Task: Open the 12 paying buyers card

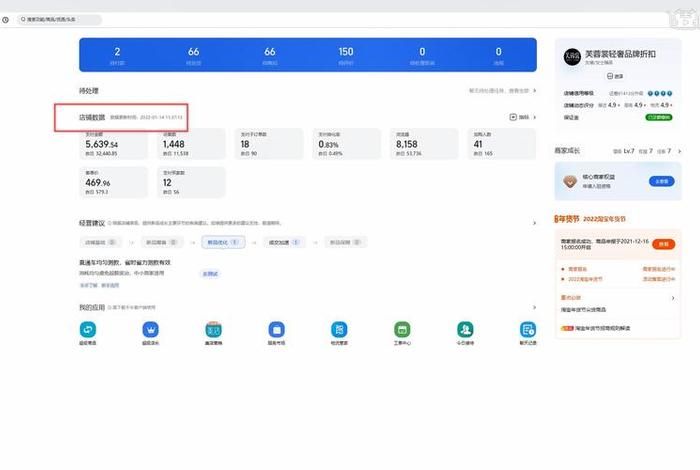Action: tap(191, 182)
